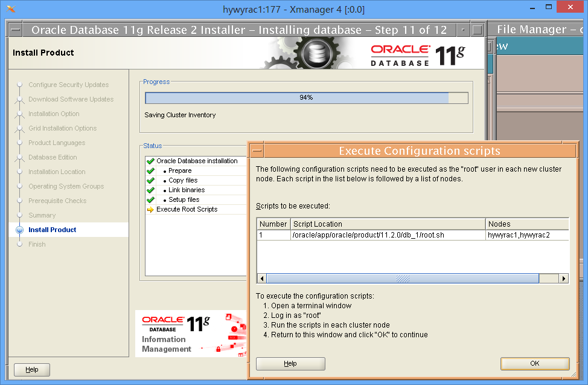Click the 94% installation progress bar

coord(306,98)
